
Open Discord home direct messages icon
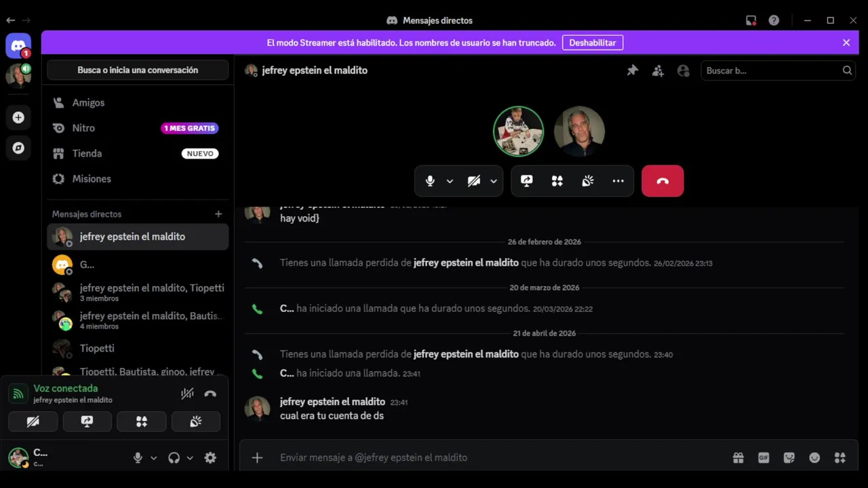coord(18,45)
